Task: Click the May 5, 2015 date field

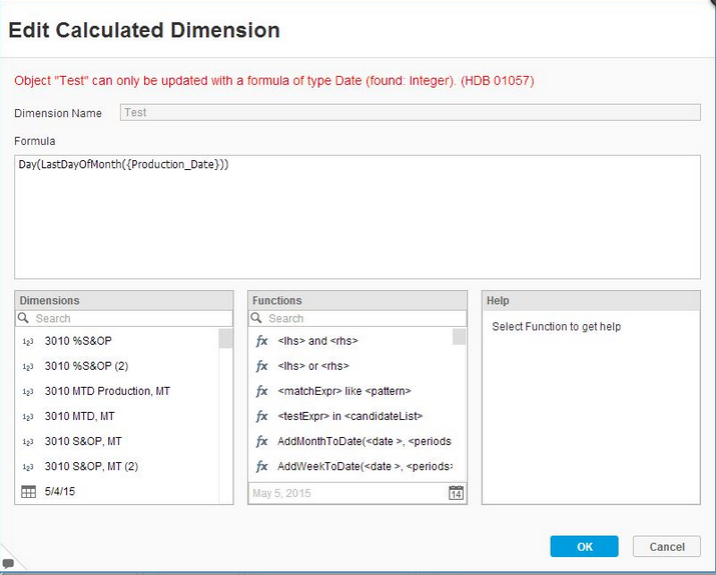Action: coord(348,493)
